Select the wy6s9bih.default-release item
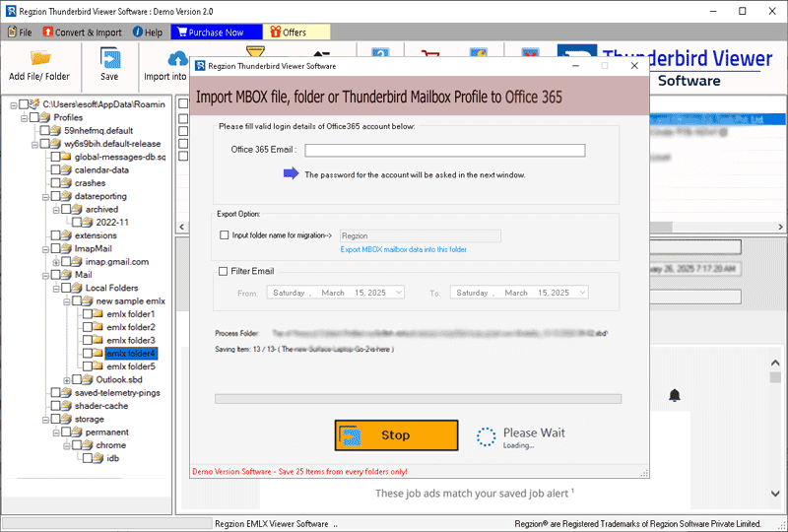 [x=112, y=143]
